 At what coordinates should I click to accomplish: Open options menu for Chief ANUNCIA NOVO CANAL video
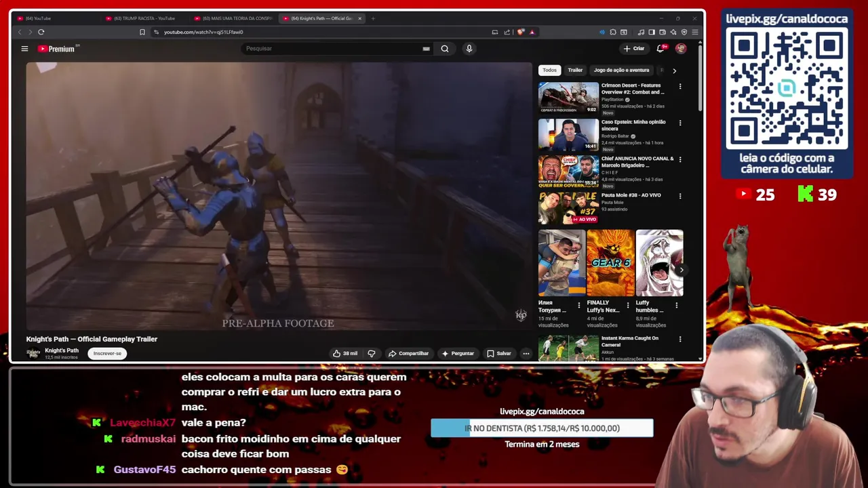(680, 159)
